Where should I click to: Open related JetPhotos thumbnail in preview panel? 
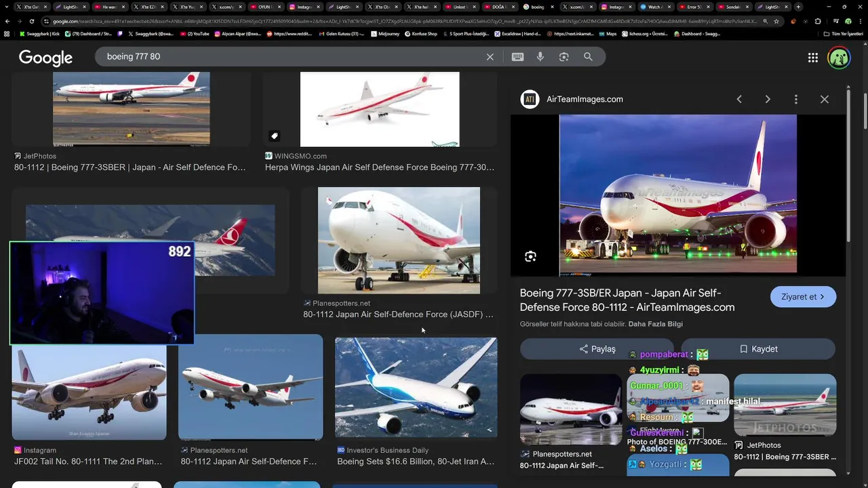point(785,405)
